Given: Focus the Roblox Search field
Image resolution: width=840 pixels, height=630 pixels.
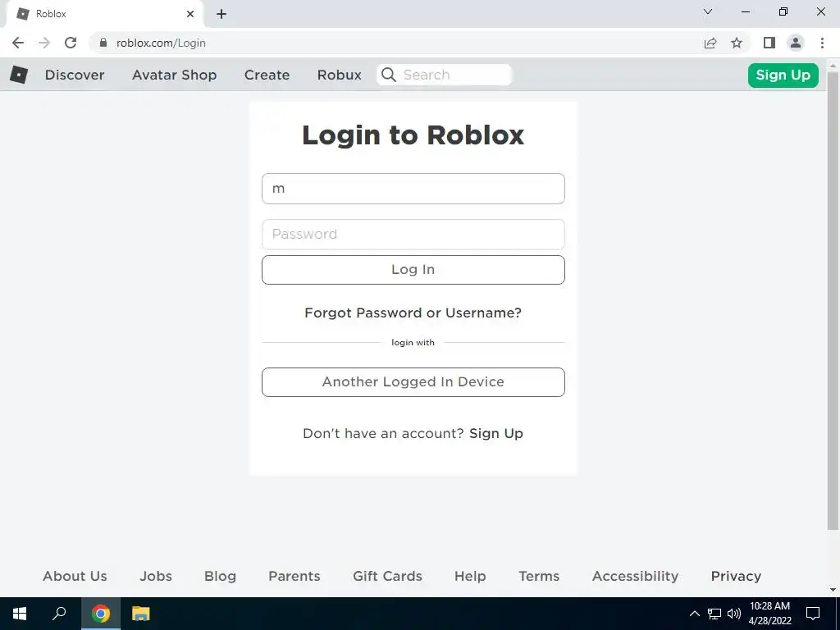Looking at the screenshot, I should [x=445, y=75].
